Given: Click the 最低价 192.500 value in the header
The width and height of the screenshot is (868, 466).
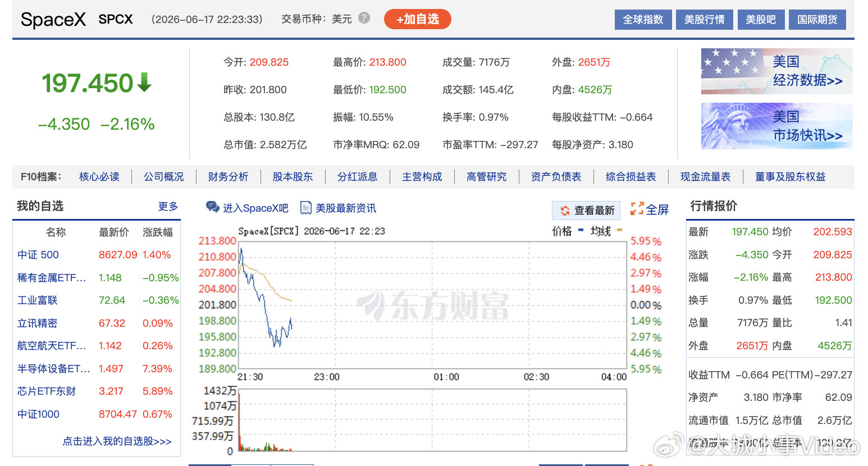Looking at the screenshot, I should [x=387, y=90].
